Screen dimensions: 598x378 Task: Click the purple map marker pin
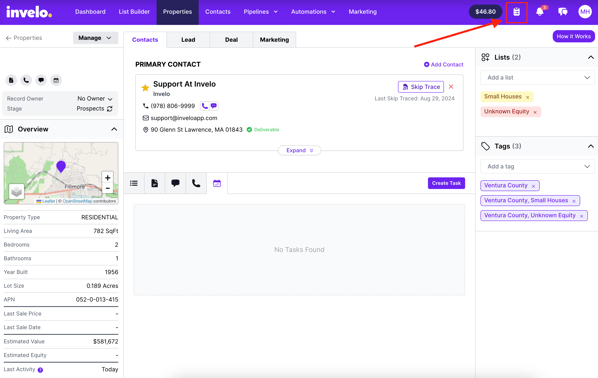click(x=61, y=167)
